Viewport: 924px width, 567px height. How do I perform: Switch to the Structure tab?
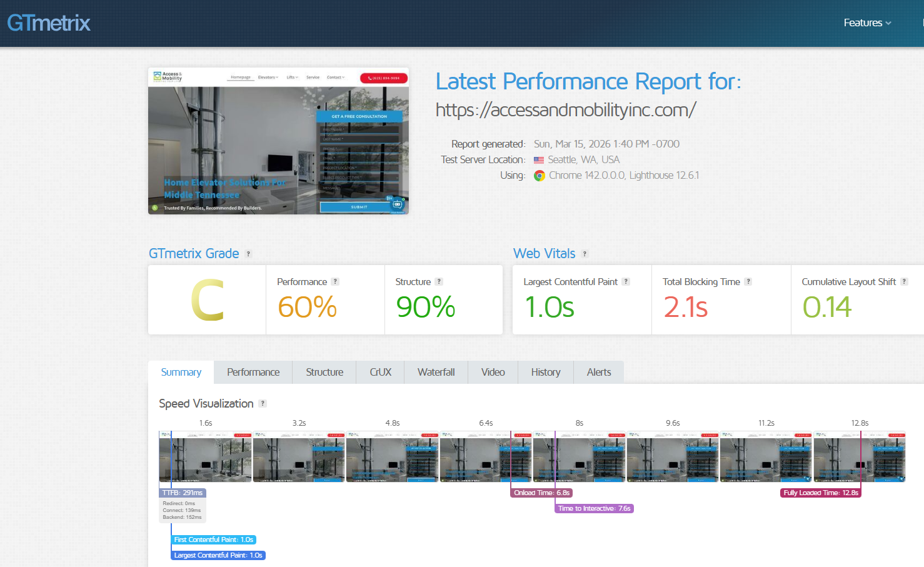click(x=324, y=373)
